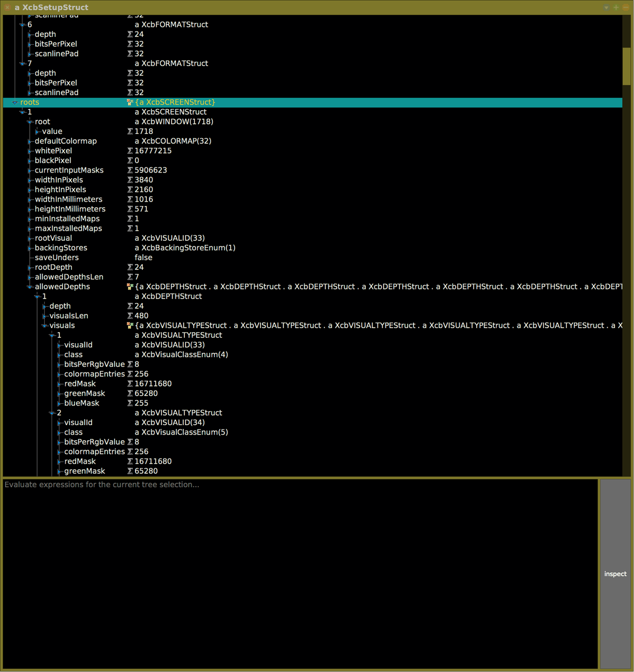The width and height of the screenshot is (634, 672).
Task: Open the window menu arrow in title bar
Action: click(x=606, y=7)
